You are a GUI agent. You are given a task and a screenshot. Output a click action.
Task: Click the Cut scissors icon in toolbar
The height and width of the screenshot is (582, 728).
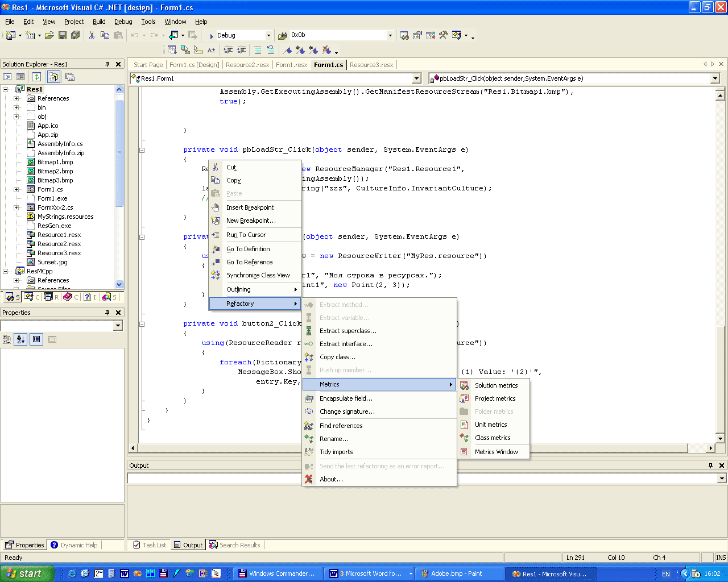(x=92, y=35)
